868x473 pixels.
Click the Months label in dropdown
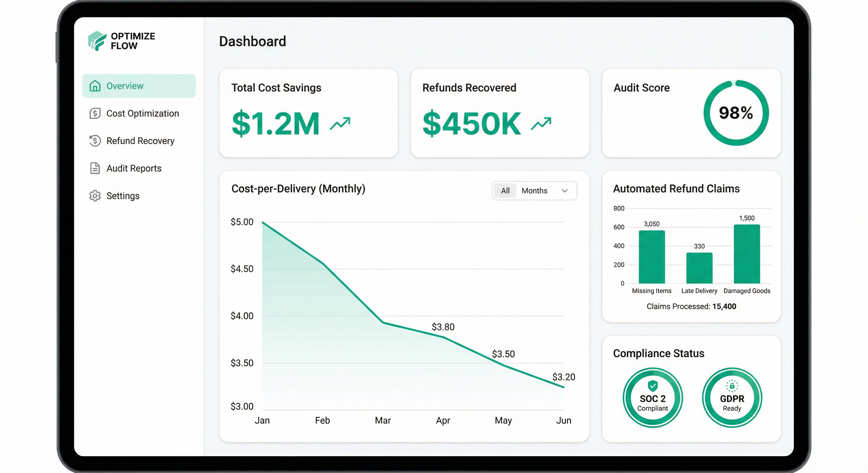[534, 191]
